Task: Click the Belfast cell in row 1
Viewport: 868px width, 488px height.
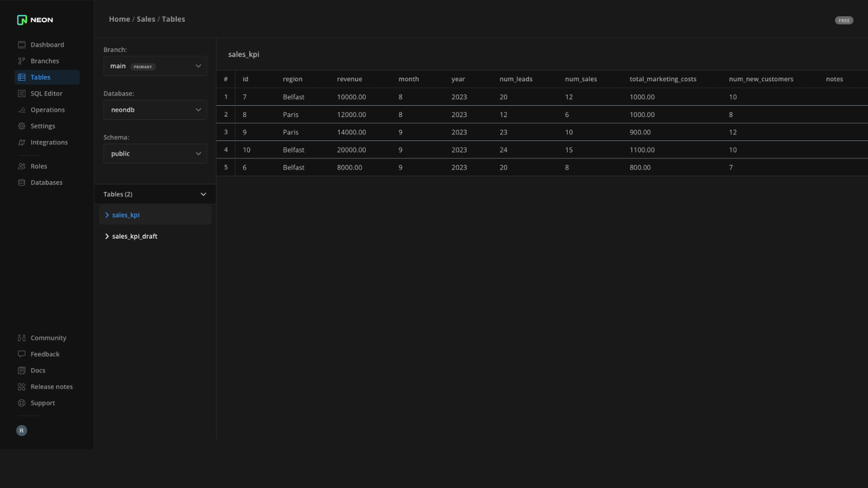Action: coord(293,97)
